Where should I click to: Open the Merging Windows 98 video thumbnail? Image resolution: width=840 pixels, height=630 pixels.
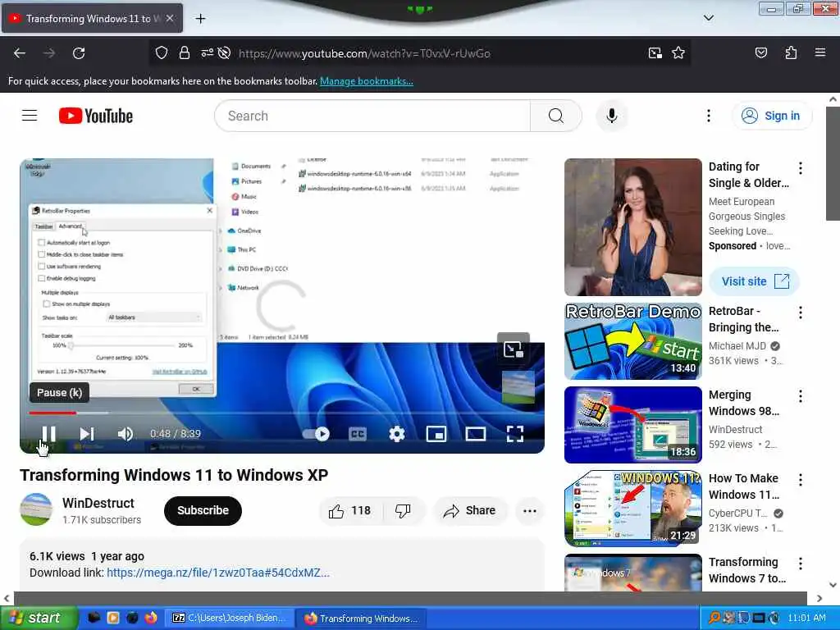tap(633, 425)
